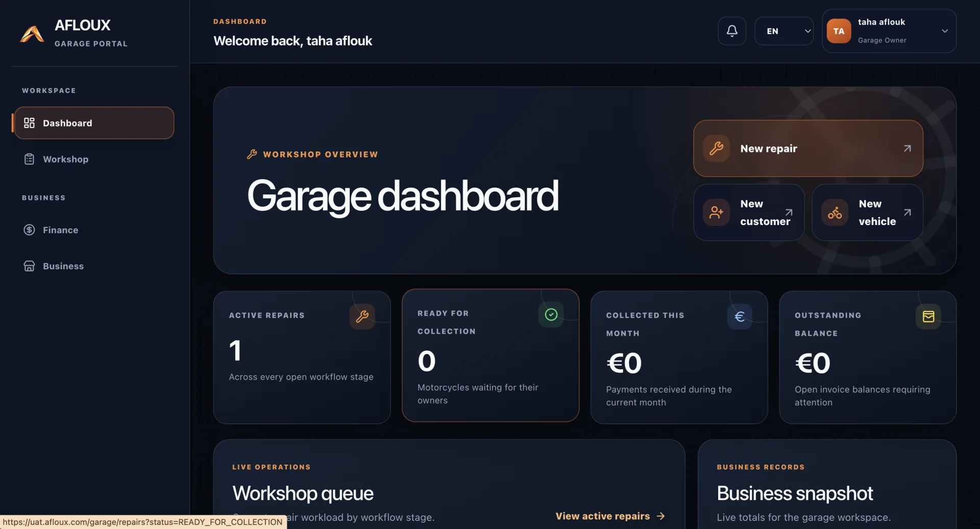Click the checkmark icon in Ready for Collection
Image resolution: width=980 pixels, height=529 pixels.
[x=551, y=315]
